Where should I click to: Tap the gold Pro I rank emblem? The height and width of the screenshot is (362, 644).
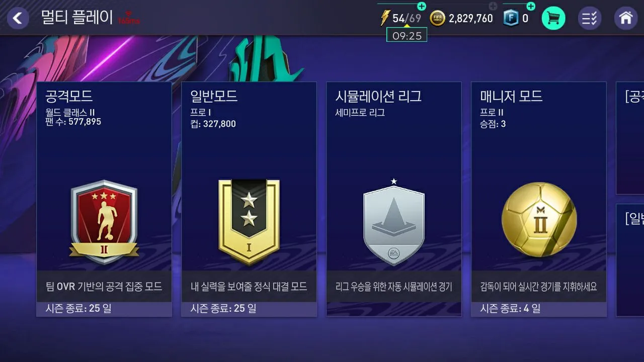[249, 222]
